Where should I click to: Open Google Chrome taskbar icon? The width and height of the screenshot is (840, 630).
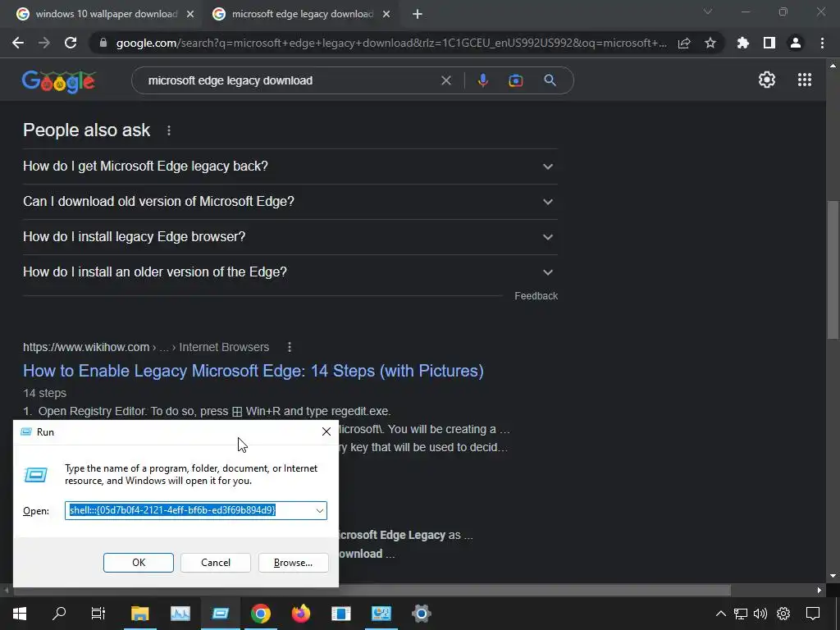pyautogui.click(x=260, y=614)
